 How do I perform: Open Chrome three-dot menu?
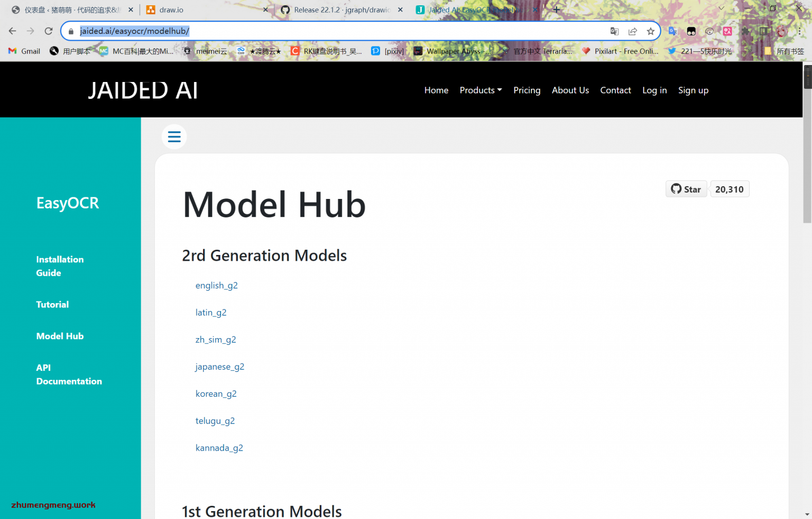click(799, 31)
